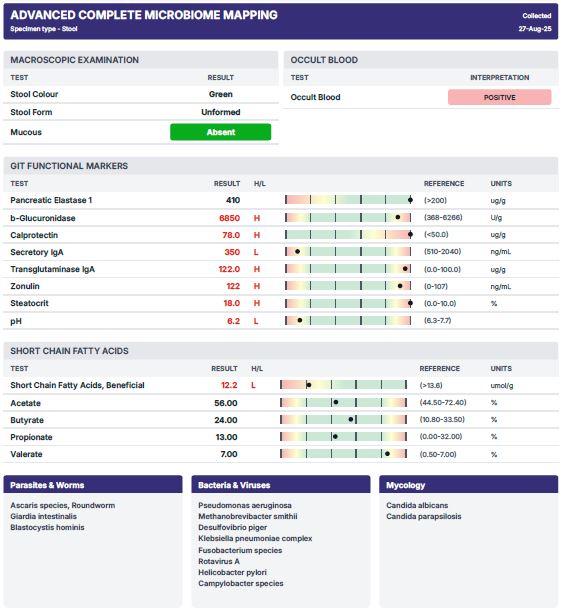Select Rotavirus A entry
This screenshot has height=616, width=566.
(x=219, y=561)
